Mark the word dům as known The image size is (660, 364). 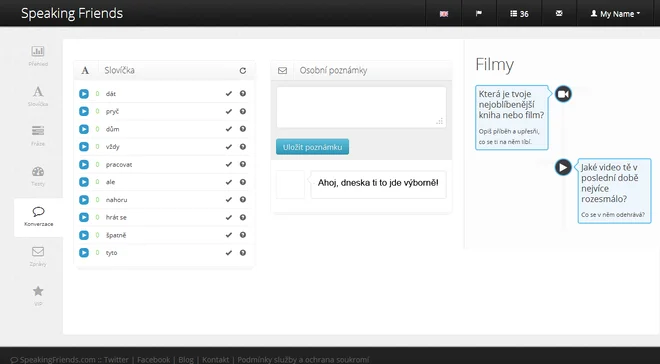point(229,129)
